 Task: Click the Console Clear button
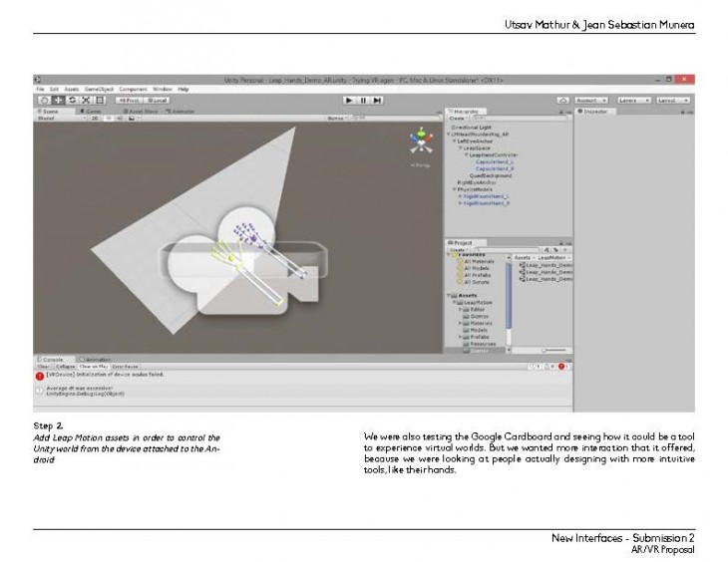pyautogui.click(x=43, y=366)
